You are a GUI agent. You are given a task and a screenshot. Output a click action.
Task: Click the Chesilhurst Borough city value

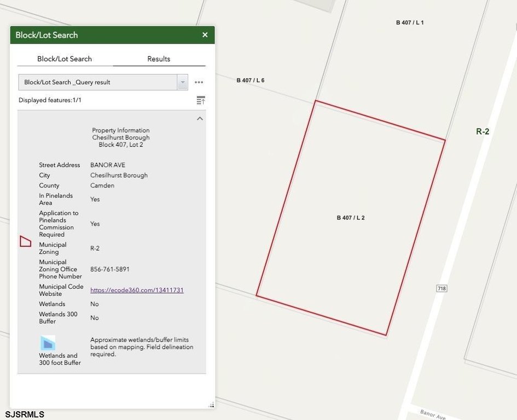[x=119, y=175]
